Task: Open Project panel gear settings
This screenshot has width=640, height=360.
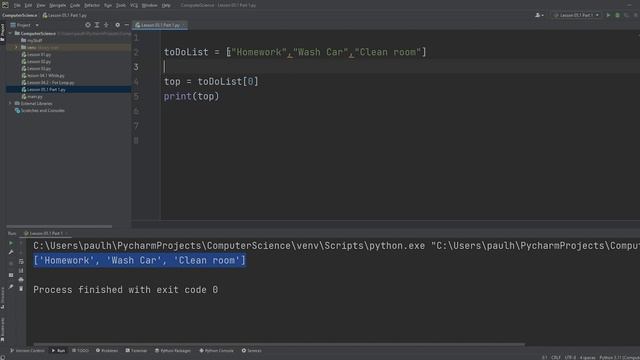Action: (118, 25)
